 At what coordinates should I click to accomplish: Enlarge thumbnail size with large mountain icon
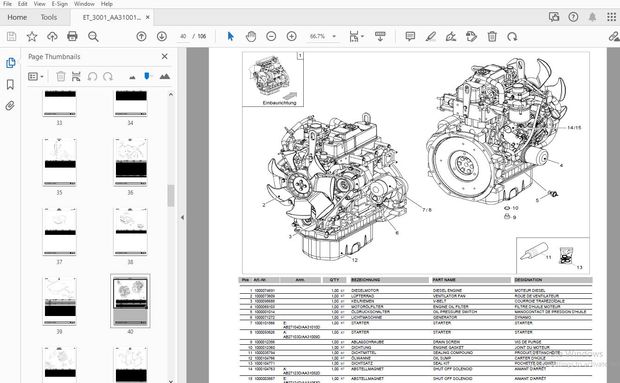click(x=164, y=76)
